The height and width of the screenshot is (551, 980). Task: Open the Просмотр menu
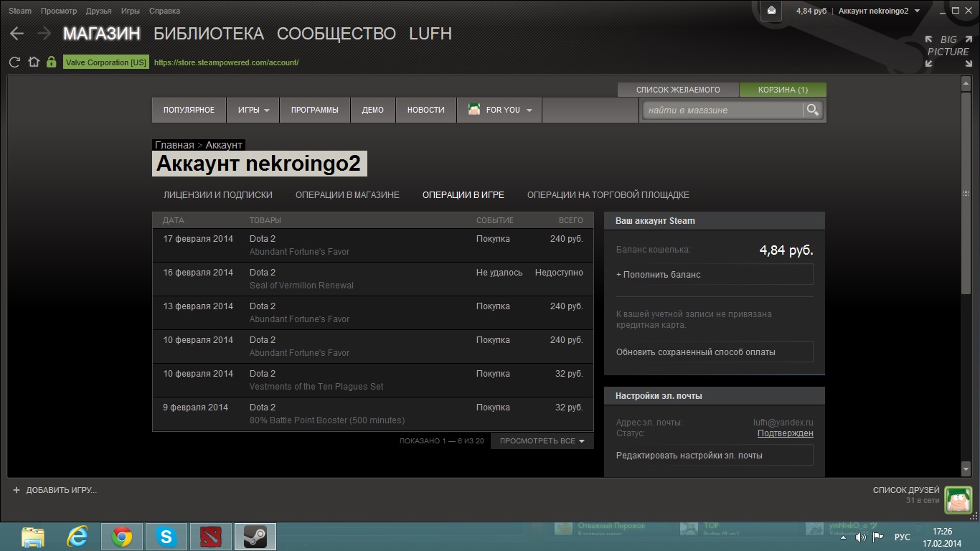pyautogui.click(x=59, y=11)
